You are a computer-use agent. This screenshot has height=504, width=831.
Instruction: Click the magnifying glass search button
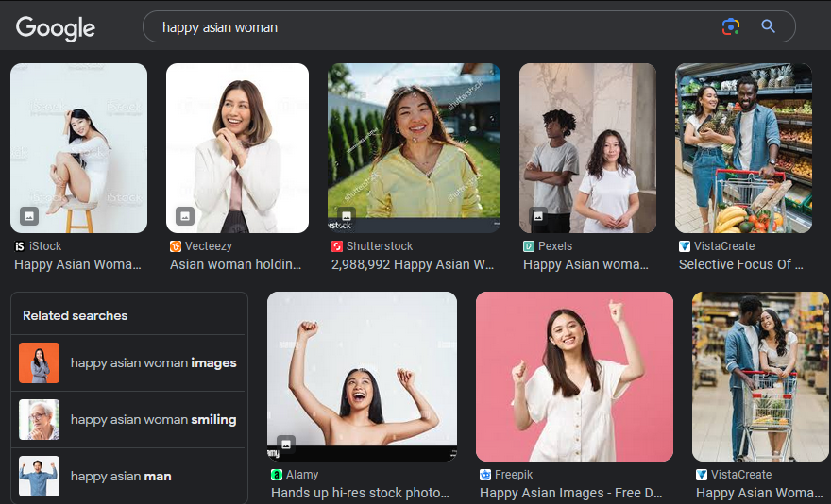coord(769,26)
